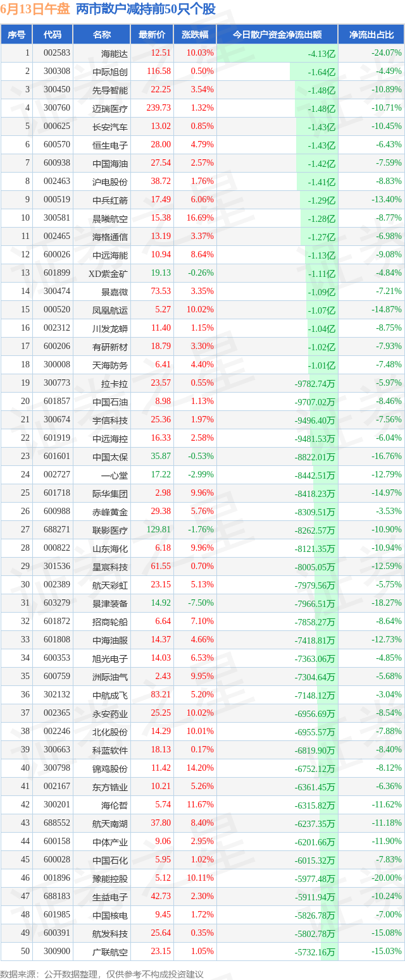Click stock code 601718
Screen dimensions: 405x980
(x=57, y=493)
